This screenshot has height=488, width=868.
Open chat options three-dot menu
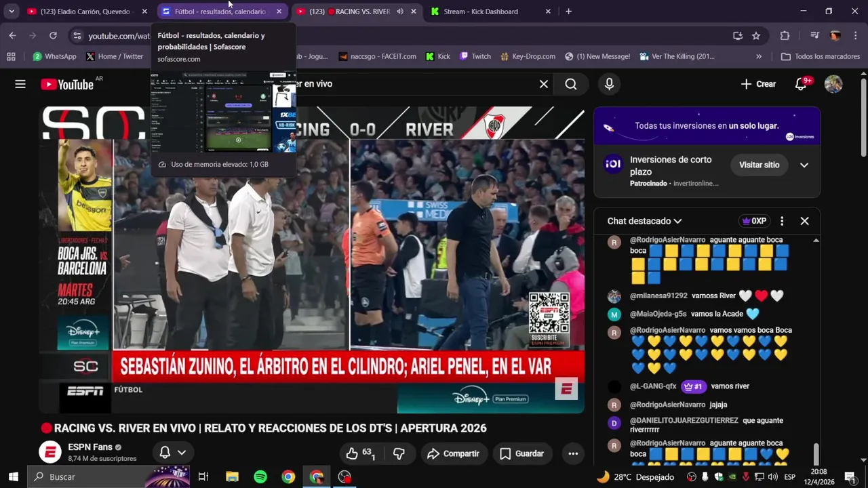click(x=782, y=221)
